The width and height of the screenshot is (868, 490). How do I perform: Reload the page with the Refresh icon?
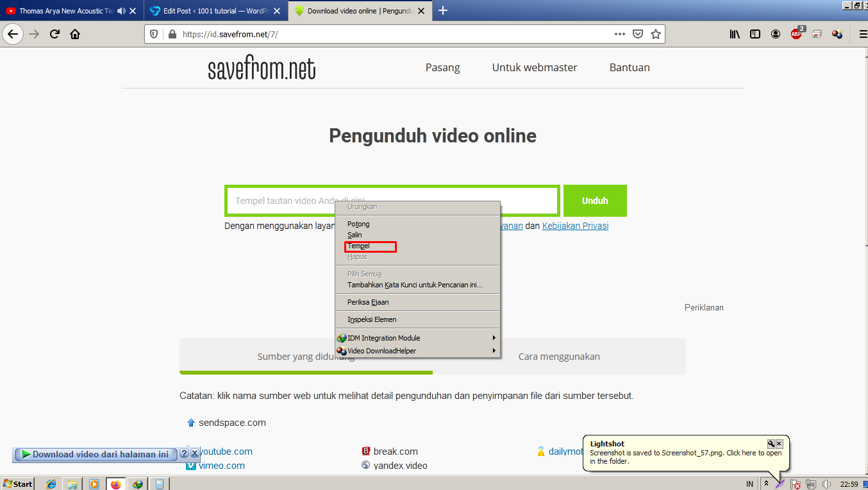point(54,34)
